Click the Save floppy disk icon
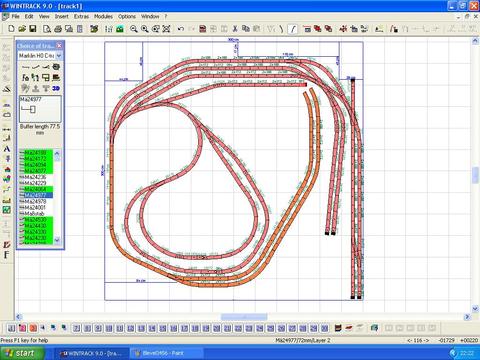Image resolution: width=480 pixels, height=360 pixels. pyautogui.click(x=33, y=29)
